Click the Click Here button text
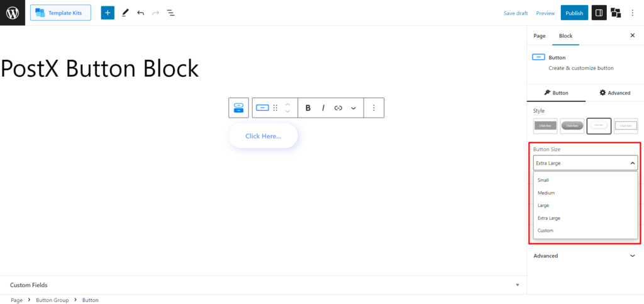The image size is (644, 304). coord(264,136)
